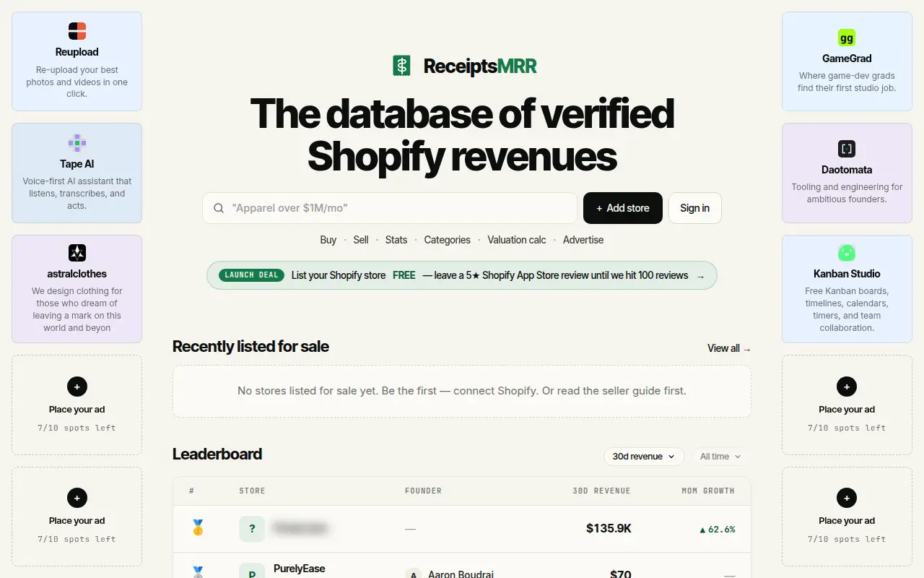Screen dimensions: 924x578
Task: Click the magnifier icon in the search bar
Action: point(219,208)
